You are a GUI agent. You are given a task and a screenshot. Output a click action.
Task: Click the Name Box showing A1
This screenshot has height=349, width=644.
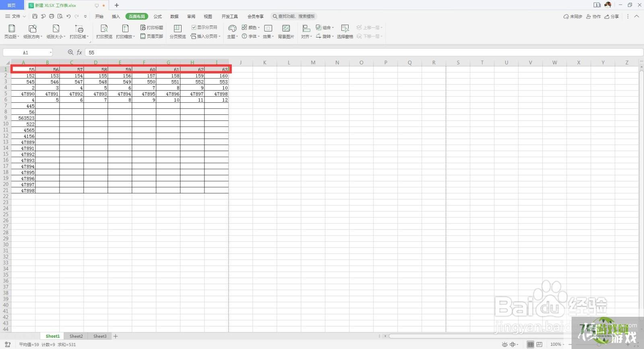28,52
